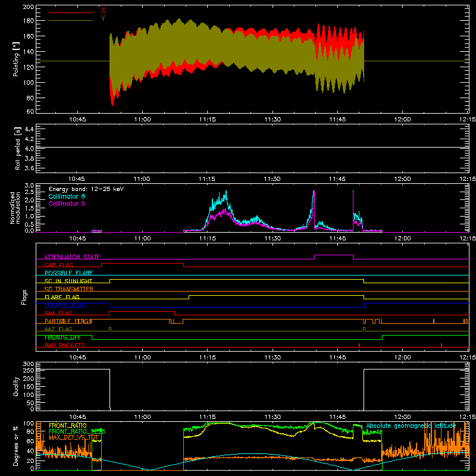
Task: Click the '11:45' time label under Quality plot
Action: tap(337, 417)
